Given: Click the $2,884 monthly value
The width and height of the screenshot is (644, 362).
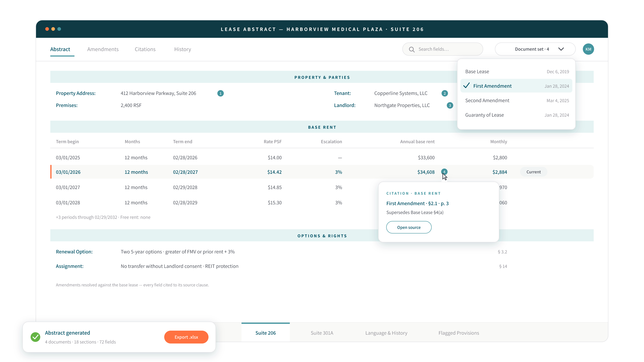Looking at the screenshot, I should point(500,172).
